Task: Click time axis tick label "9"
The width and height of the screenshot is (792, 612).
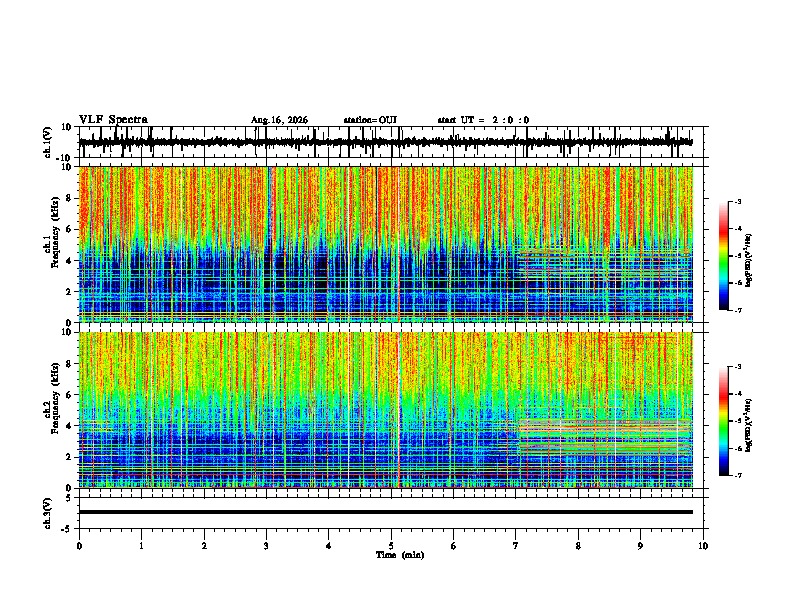Action: 640,546
